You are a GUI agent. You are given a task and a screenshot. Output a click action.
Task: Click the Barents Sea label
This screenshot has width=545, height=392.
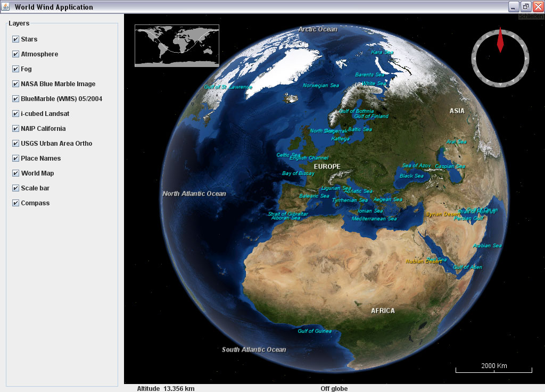point(369,74)
